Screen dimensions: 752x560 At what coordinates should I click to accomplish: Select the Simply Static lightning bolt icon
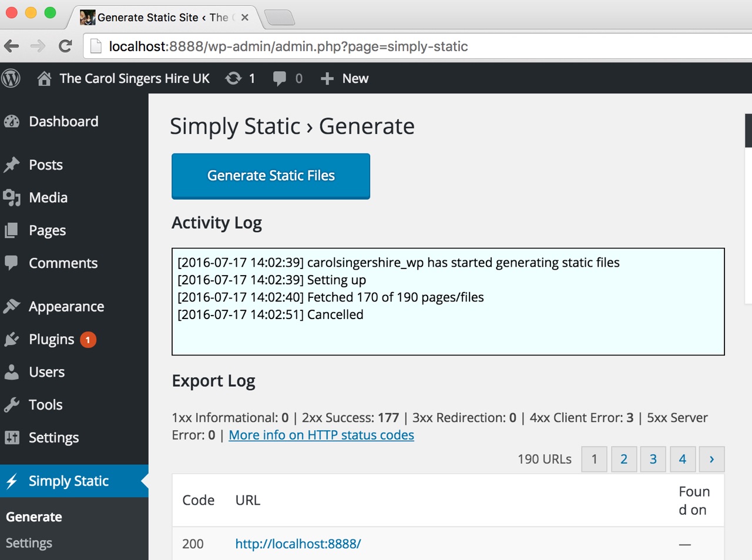[12, 481]
